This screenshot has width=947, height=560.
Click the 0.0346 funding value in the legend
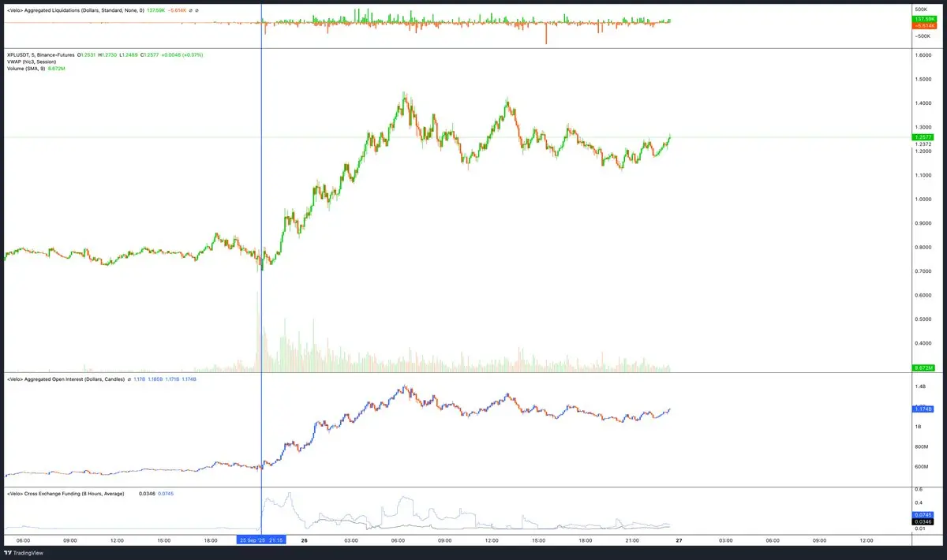(146, 494)
